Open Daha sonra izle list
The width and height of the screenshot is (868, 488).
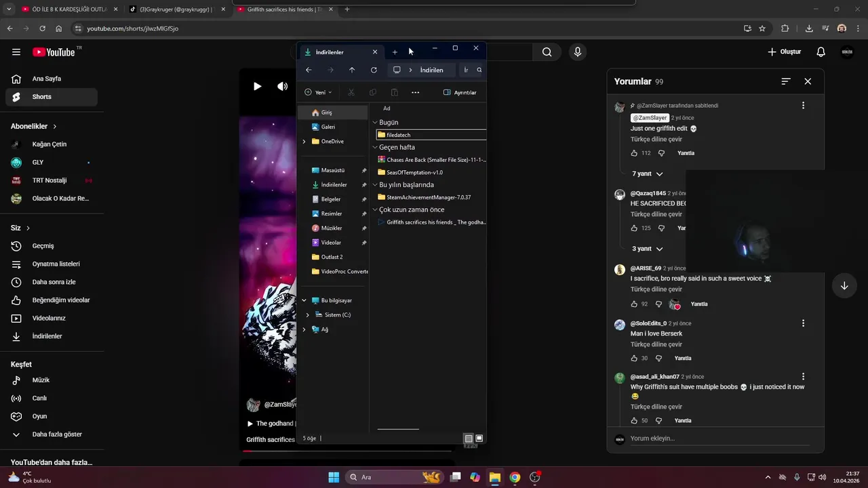[x=52, y=282]
